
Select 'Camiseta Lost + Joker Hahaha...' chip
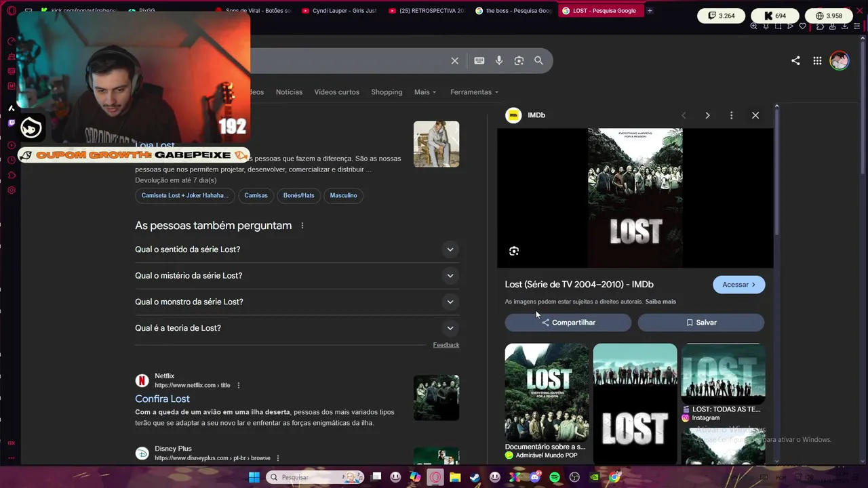[185, 195]
